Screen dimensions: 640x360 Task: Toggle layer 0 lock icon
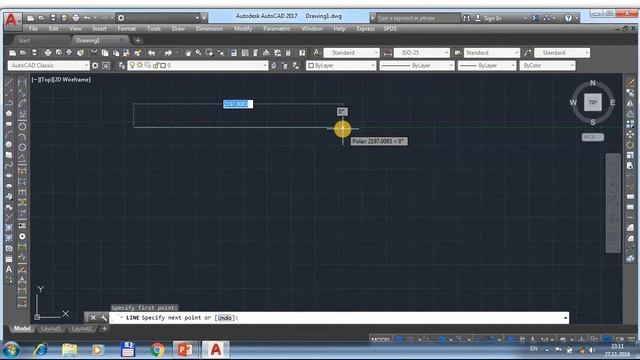coord(156,65)
